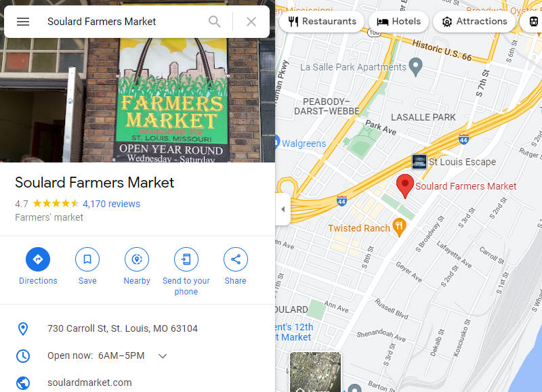Open the 4,170 reviews link
This screenshot has width=542, height=392.
click(x=111, y=204)
